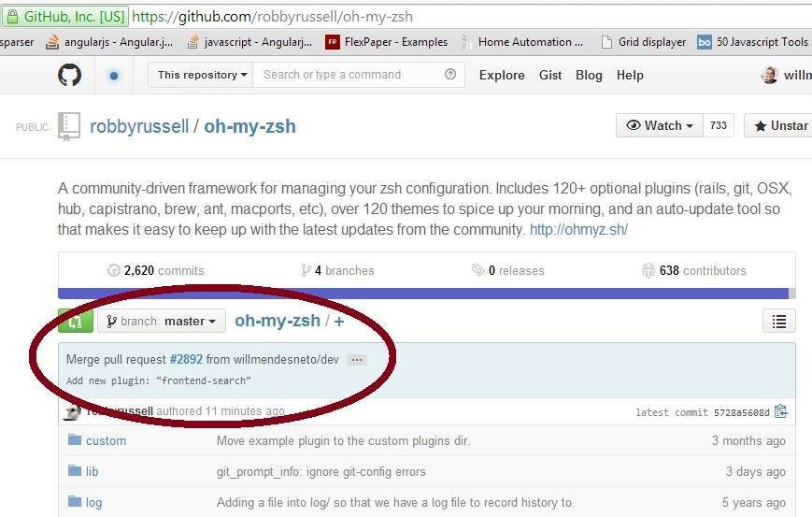Open the Grid displayer bookmark

click(x=643, y=42)
